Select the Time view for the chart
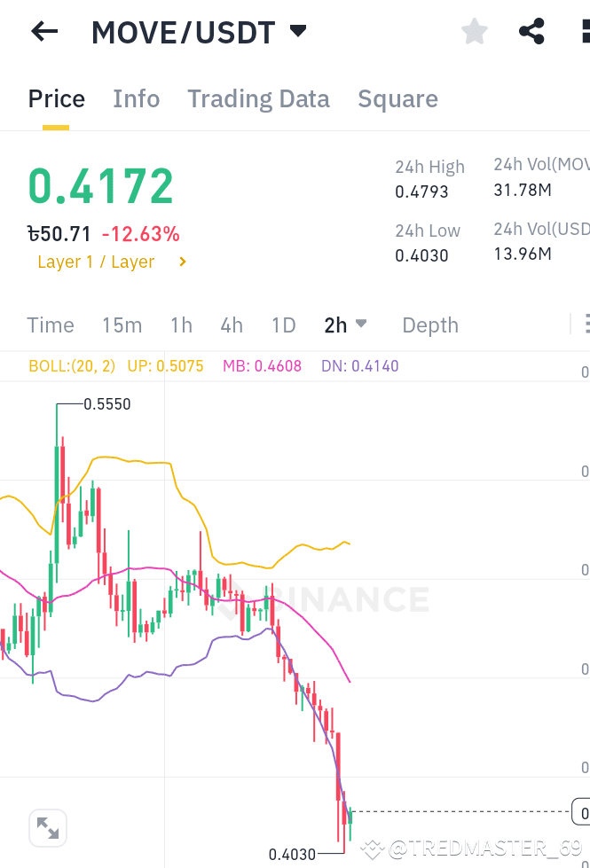This screenshot has height=868, width=590. 50,325
